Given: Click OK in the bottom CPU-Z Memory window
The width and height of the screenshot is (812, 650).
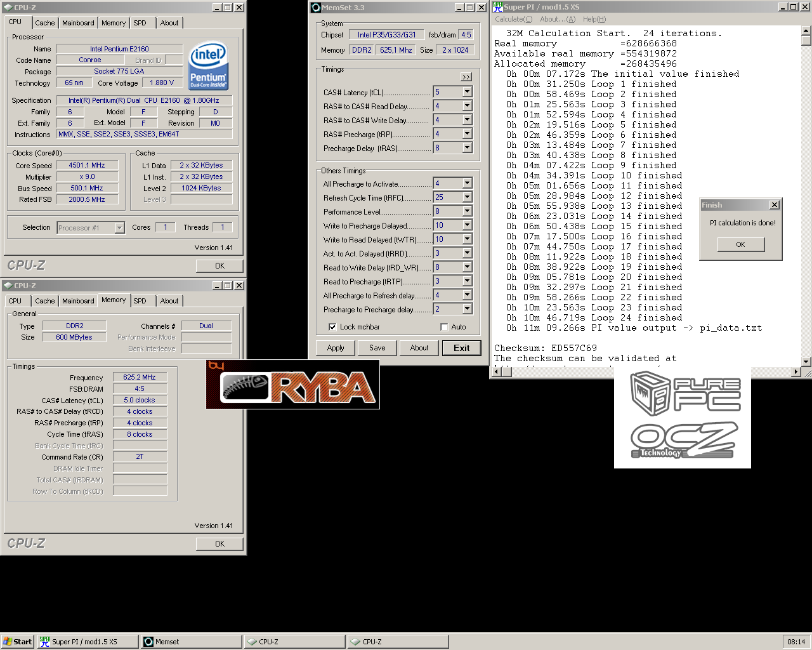Looking at the screenshot, I should pos(219,544).
